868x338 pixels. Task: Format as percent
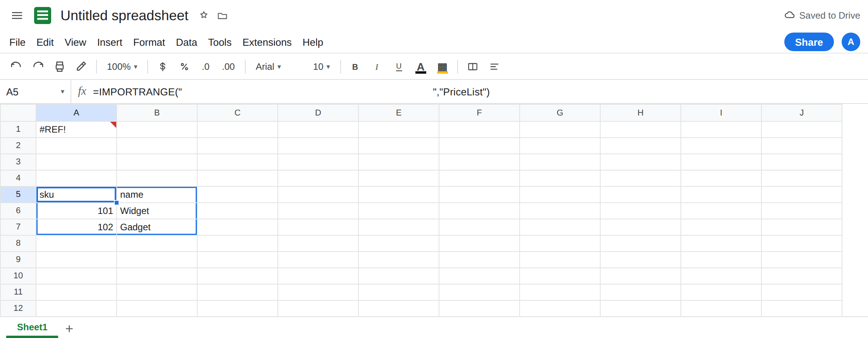tap(184, 67)
